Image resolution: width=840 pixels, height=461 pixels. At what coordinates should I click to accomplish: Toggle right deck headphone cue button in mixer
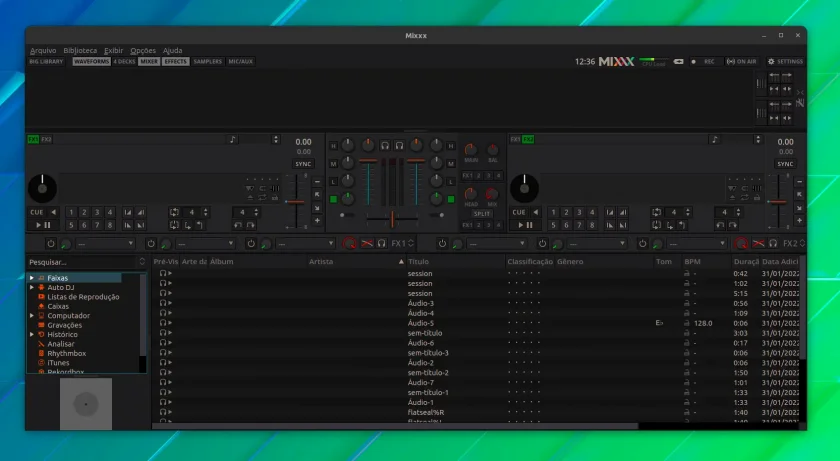click(399, 146)
